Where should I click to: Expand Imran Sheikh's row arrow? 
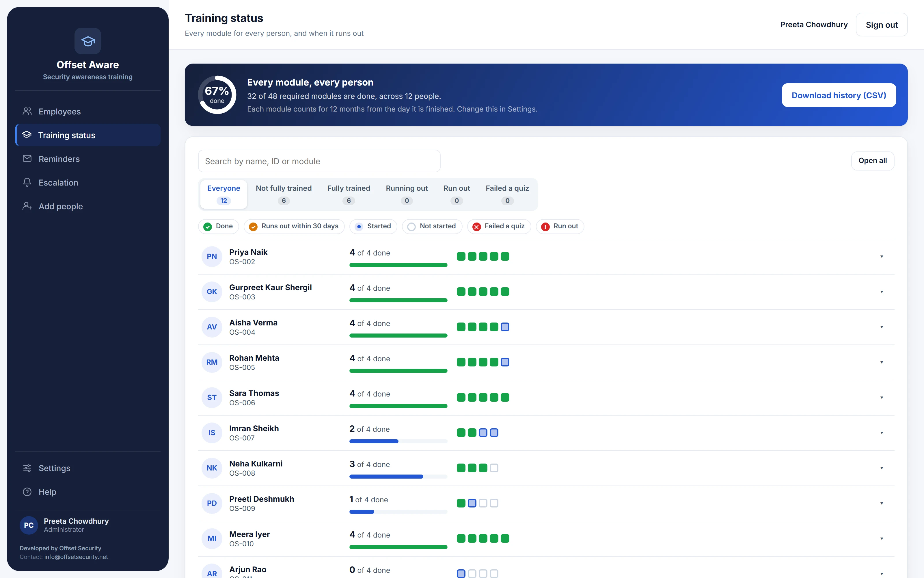882,433
